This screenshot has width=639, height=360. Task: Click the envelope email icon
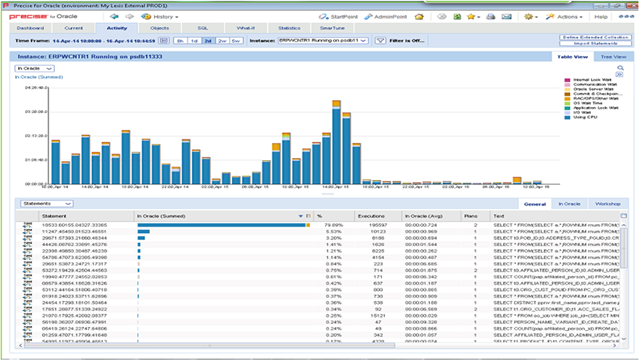[x=506, y=17]
